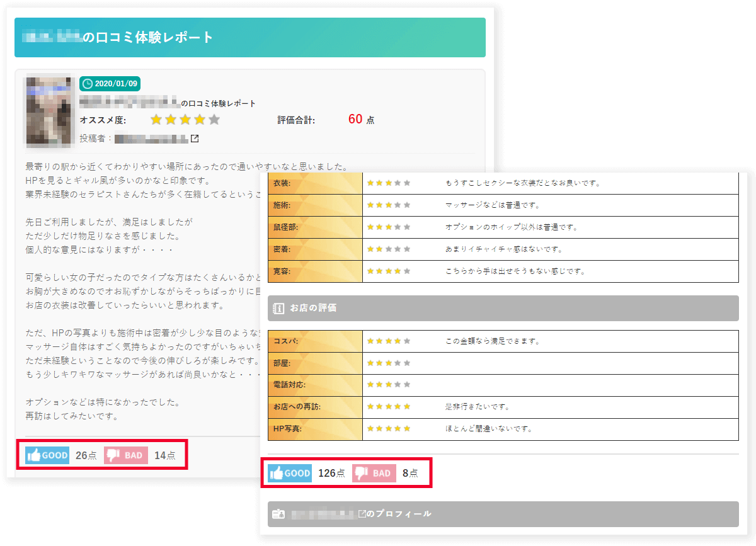756x546 pixels.
Task: Click the star rating in コスパ row
Action: (389, 341)
